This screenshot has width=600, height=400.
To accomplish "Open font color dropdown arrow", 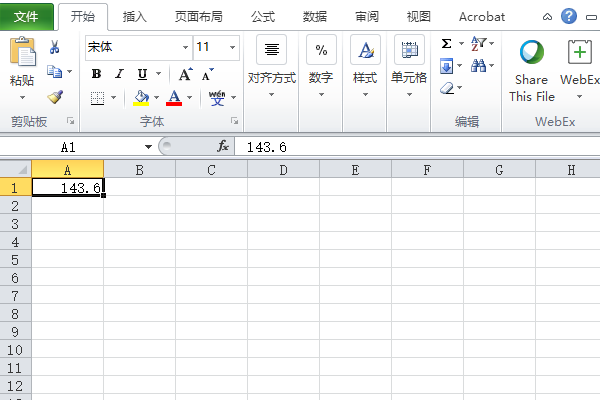I will [x=189, y=98].
